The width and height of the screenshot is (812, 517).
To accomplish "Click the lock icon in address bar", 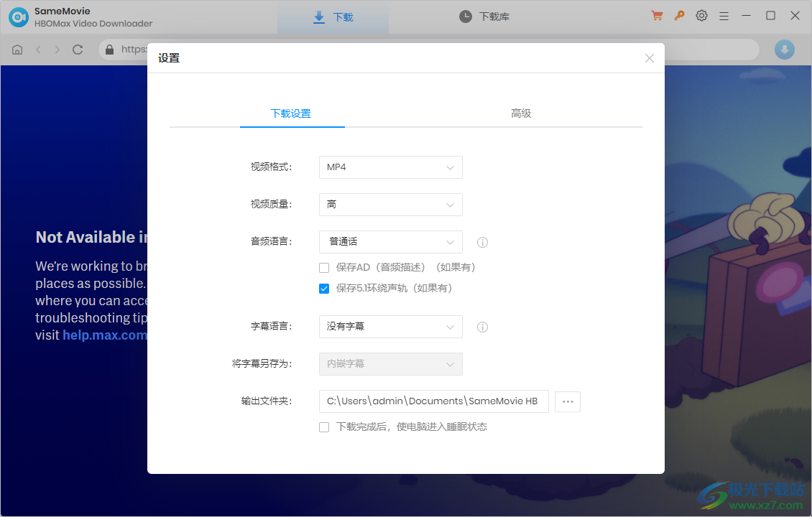I will (x=109, y=50).
